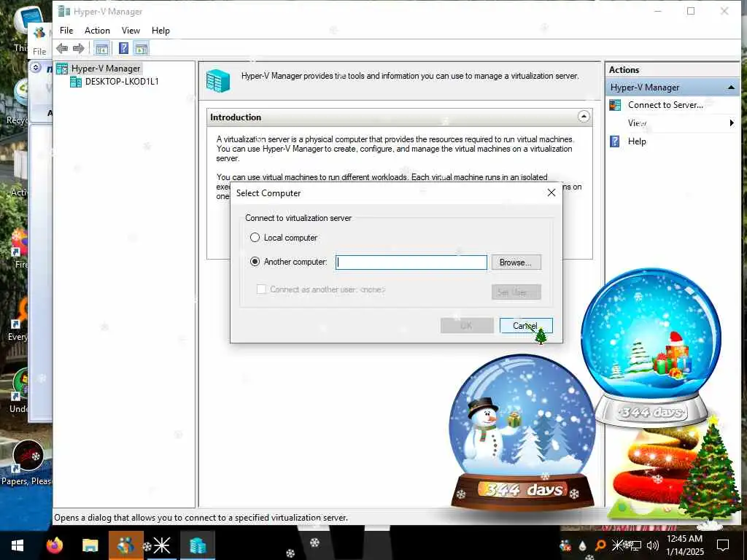Click the water drop tray icon
This screenshot has height=560, width=747.
point(582,546)
